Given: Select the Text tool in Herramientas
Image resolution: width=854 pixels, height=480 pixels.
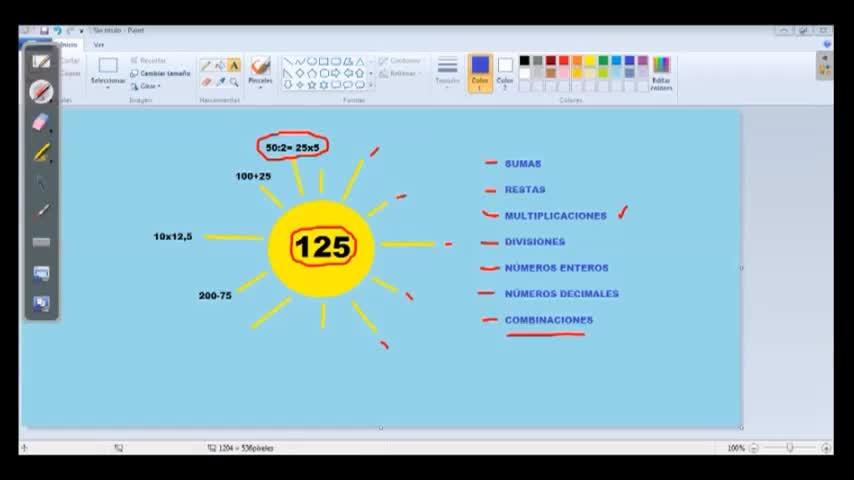Looking at the screenshot, I should point(234,66).
